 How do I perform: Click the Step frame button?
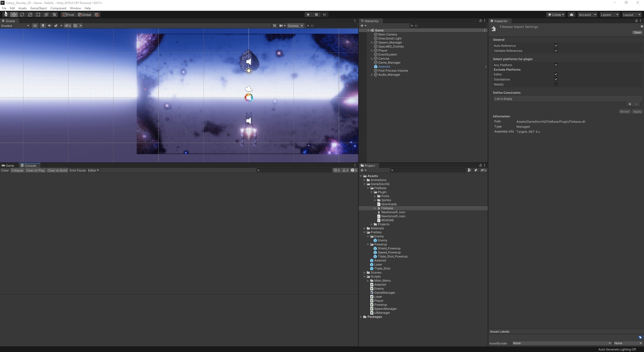pos(324,15)
